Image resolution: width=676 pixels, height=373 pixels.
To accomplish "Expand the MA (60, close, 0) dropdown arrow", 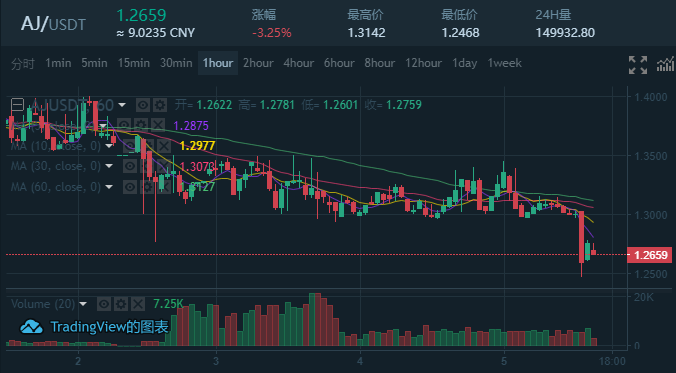I will [109, 187].
